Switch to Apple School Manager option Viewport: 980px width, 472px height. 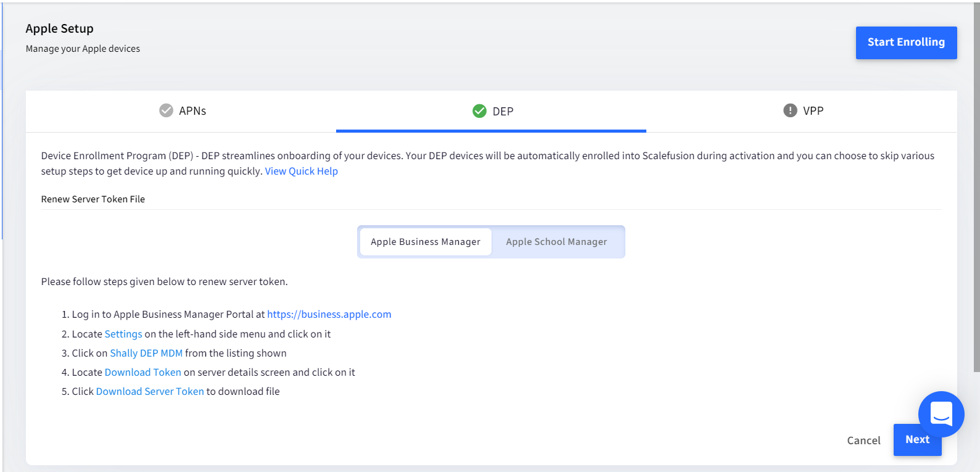pos(556,242)
